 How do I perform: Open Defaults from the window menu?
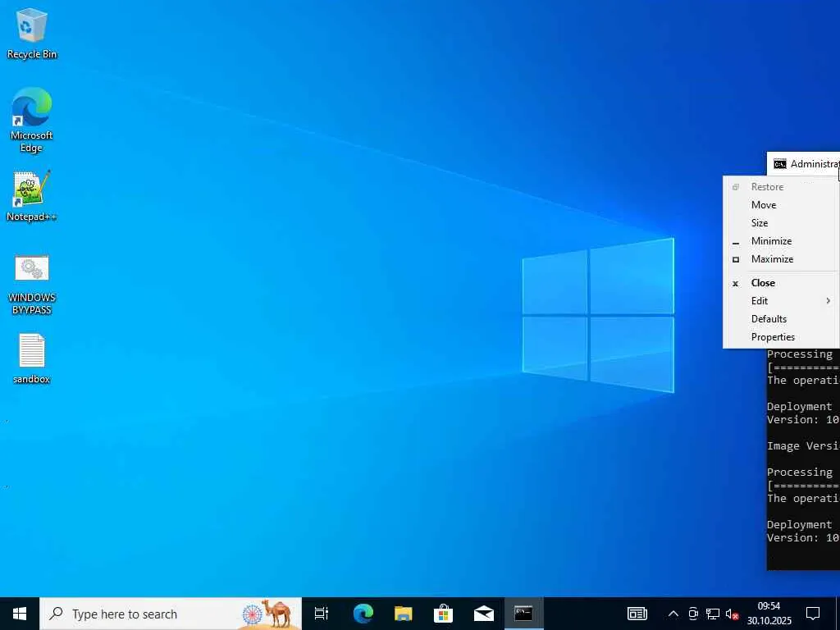[x=781, y=319]
